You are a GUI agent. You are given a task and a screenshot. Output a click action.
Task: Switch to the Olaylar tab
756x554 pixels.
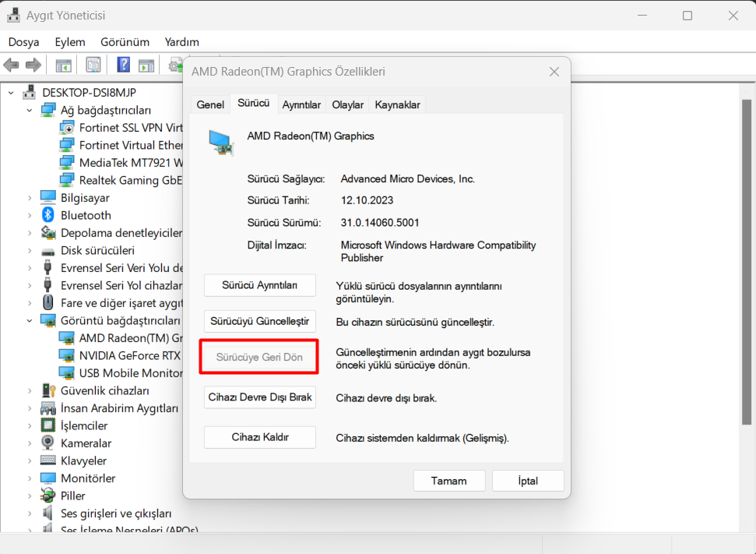coord(347,104)
